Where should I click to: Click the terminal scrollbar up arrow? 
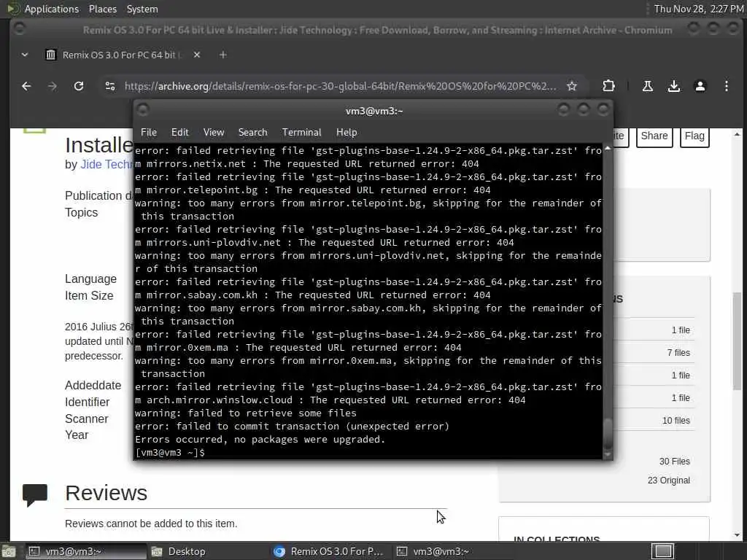point(608,149)
